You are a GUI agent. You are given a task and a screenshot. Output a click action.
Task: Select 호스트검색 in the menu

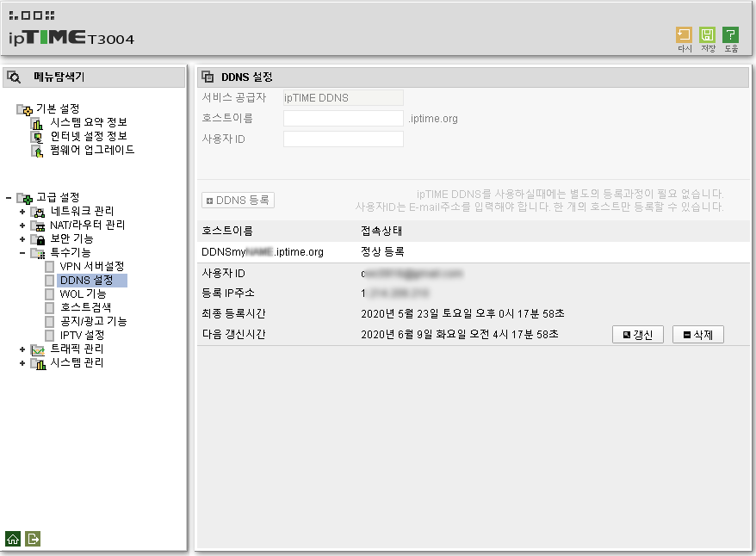tap(85, 307)
